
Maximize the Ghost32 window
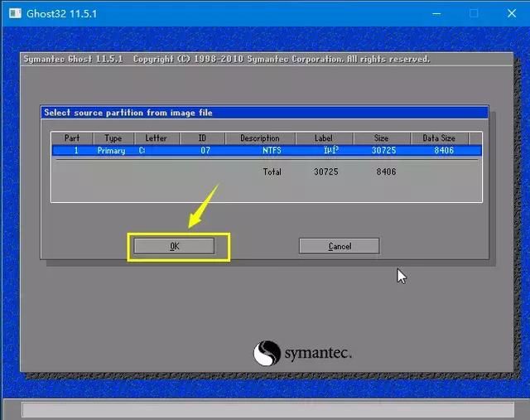pos(474,14)
